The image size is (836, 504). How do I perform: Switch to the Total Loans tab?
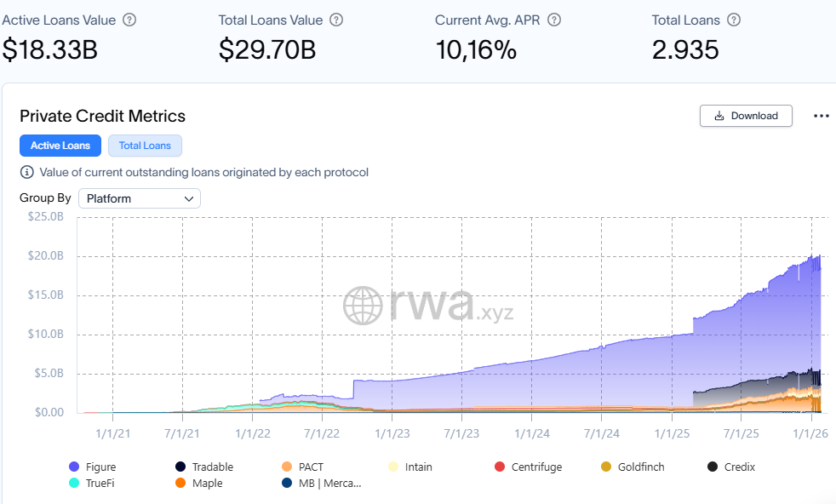coord(145,146)
